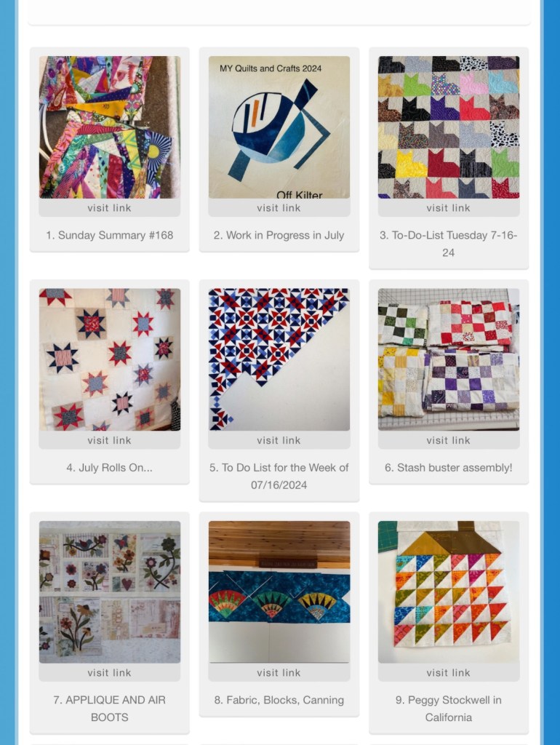Click visit link under Sunday Summary image
The width and height of the screenshot is (560, 745).
click(x=109, y=207)
